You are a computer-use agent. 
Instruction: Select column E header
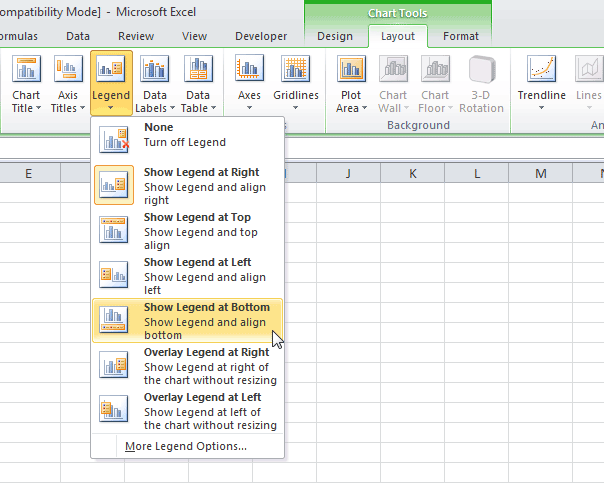click(30, 174)
